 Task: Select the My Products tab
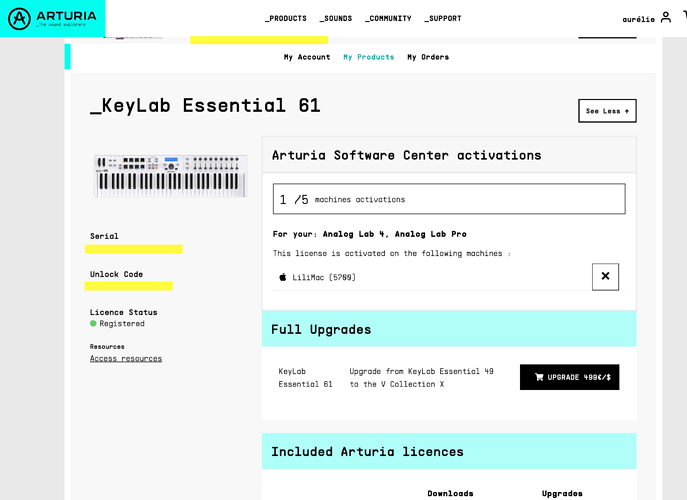point(368,57)
